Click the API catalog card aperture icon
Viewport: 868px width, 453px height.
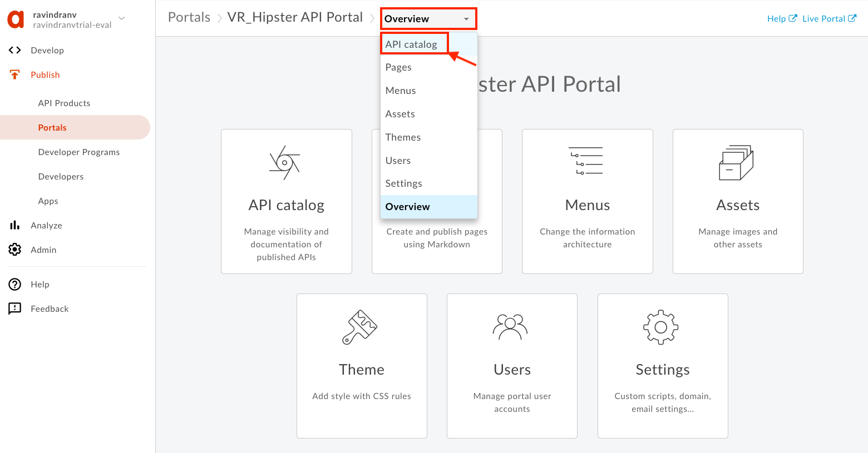click(x=285, y=163)
